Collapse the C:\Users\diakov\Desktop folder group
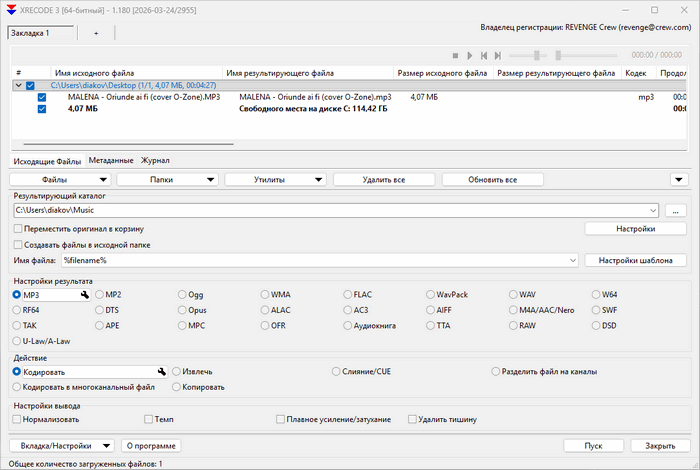Image resolution: width=700 pixels, height=470 pixels. point(17,86)
